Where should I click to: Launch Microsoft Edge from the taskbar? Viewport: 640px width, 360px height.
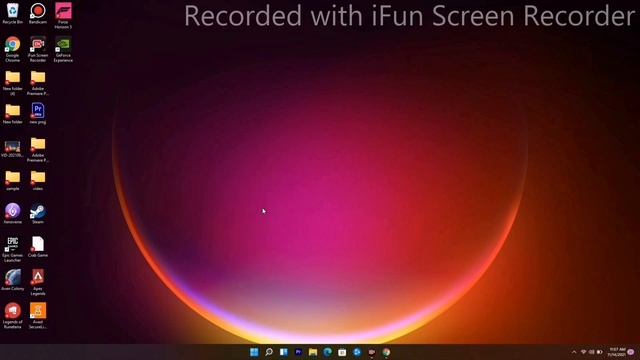click(328, 352)
